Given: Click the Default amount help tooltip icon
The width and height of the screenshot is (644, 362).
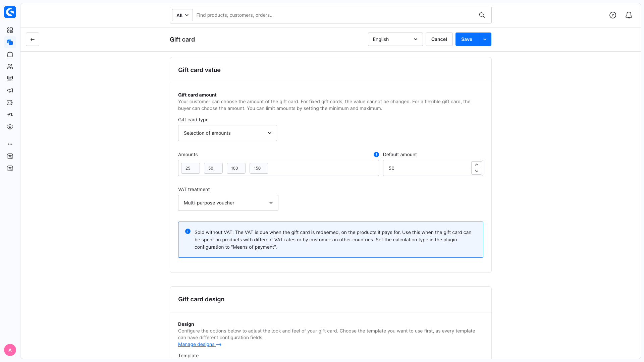Looking at the screenshot, I should point(376,155).
